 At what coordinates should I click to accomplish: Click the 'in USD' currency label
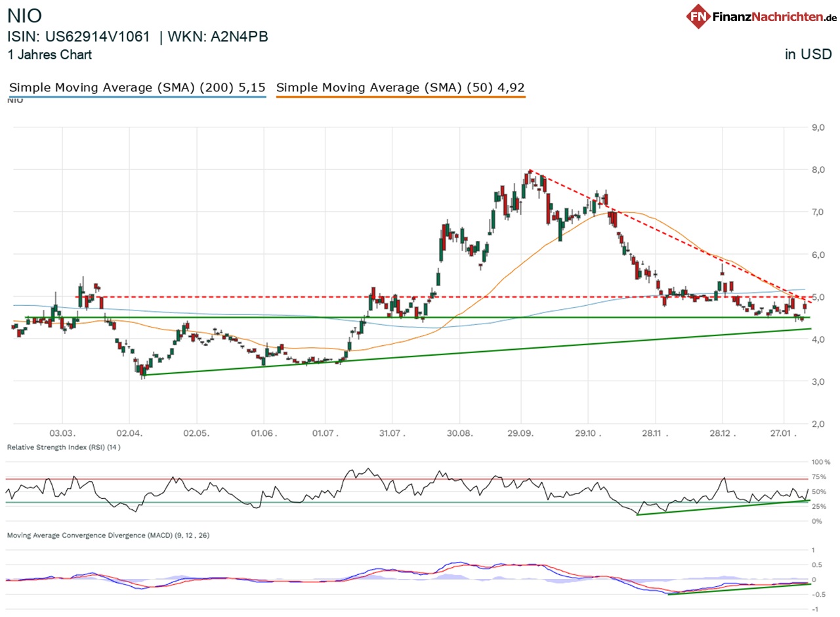pos(807,54)
